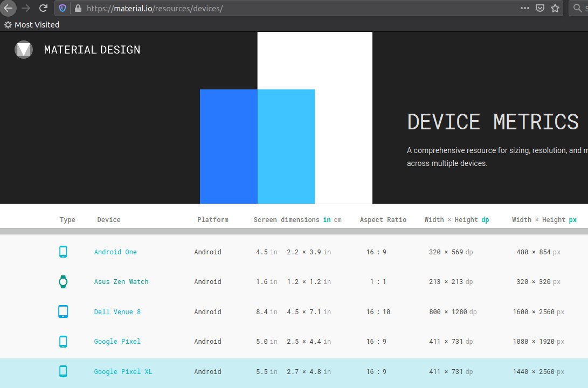Screen dimensions: 588x388
Task: Click the '2.7 × 4.8 in' dimensions cell
Action: coord(309,371)
